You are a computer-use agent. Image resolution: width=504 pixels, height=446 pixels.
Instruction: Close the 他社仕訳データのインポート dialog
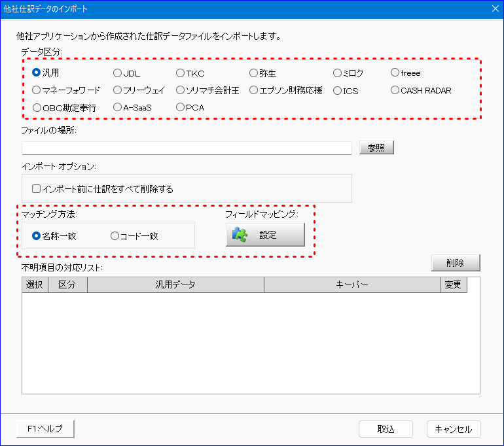[495, 9]
